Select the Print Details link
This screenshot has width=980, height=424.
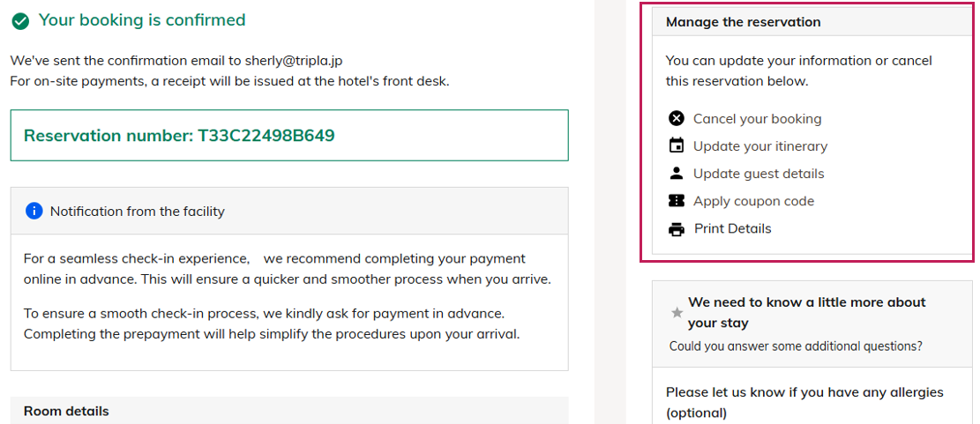732,228
